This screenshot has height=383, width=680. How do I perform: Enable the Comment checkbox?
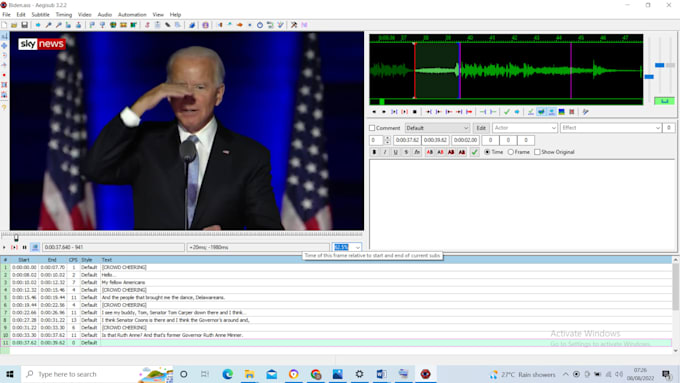coord(372,128)
